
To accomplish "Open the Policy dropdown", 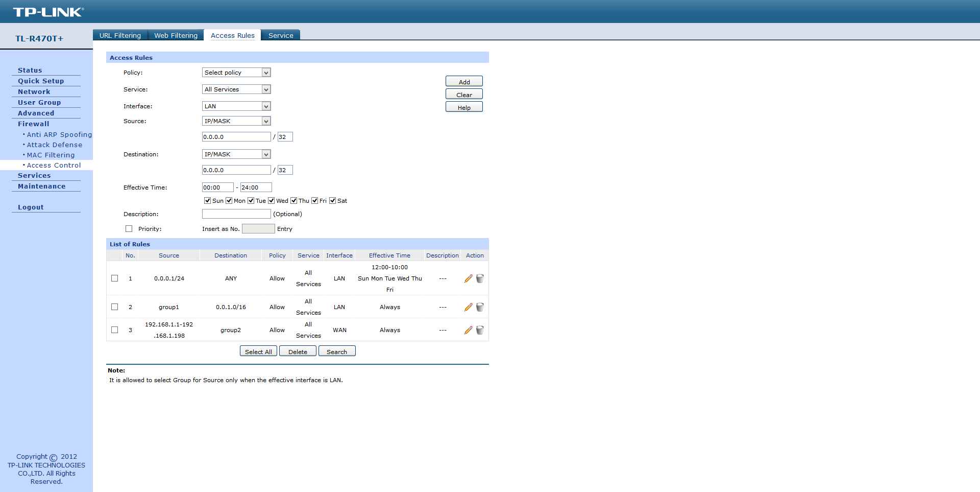I will coord(236,73).
